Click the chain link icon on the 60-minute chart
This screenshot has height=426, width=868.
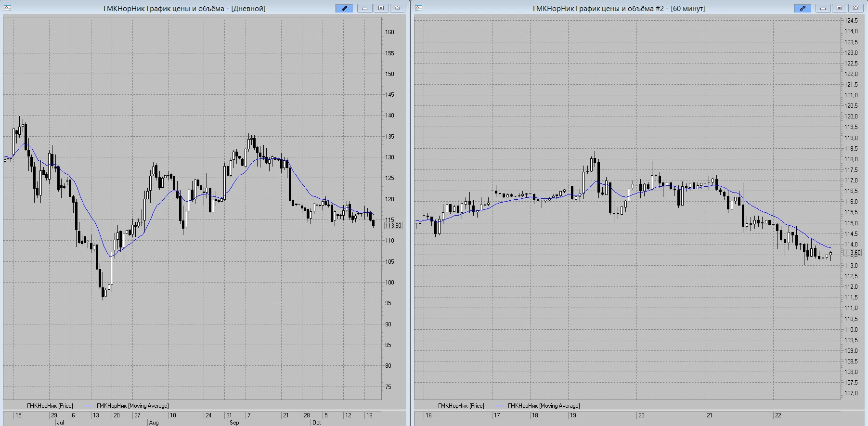click(x=803, y=8)
